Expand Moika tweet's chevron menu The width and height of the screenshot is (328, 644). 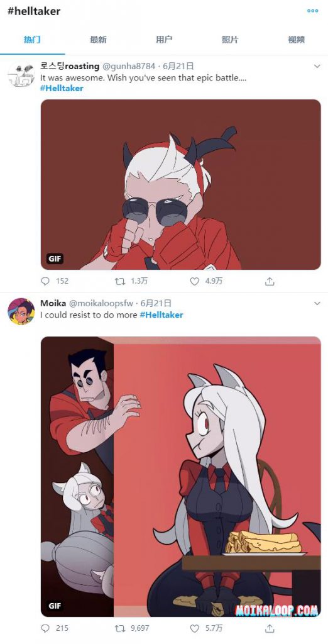point(317,304)
